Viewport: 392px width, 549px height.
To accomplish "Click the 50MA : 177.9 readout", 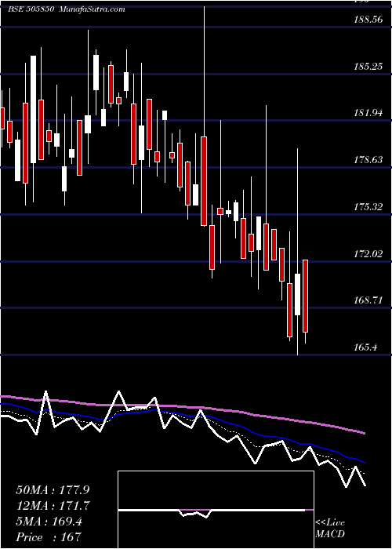I will tap(53, 490).
